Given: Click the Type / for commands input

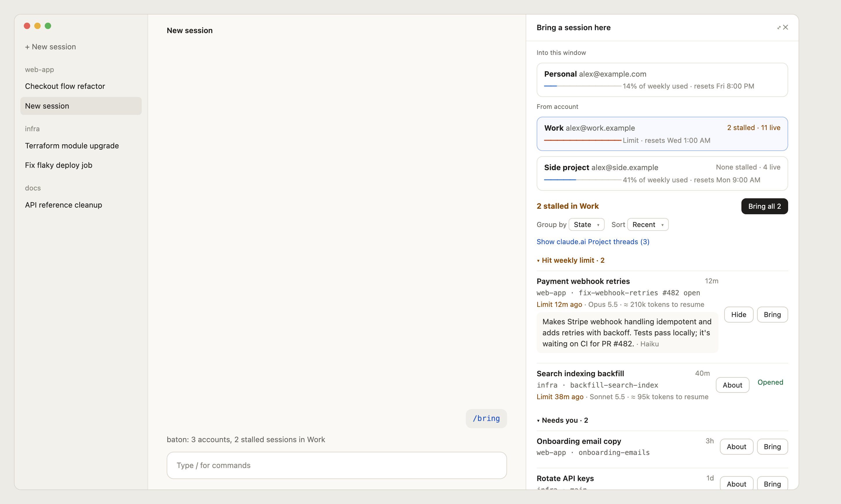Looking at the screenshot, I should pyautogui.click(x=337, y=465).
